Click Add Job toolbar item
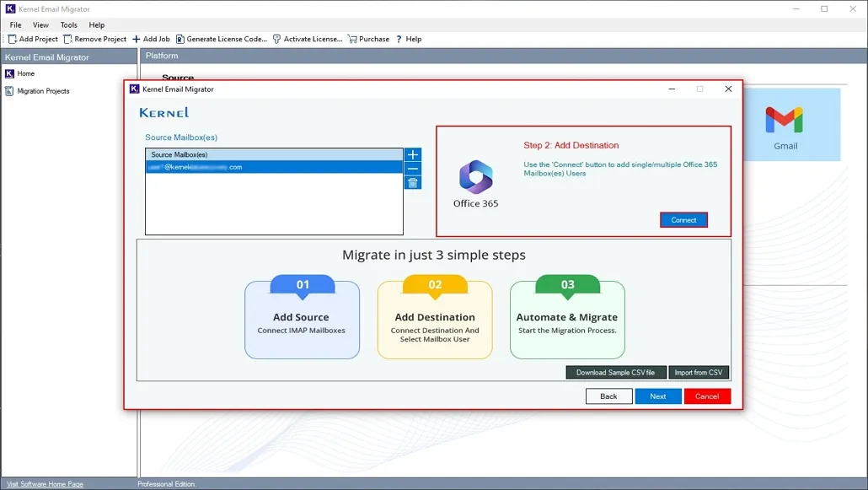This screenshot has width=868, height=490. (151, 39)
